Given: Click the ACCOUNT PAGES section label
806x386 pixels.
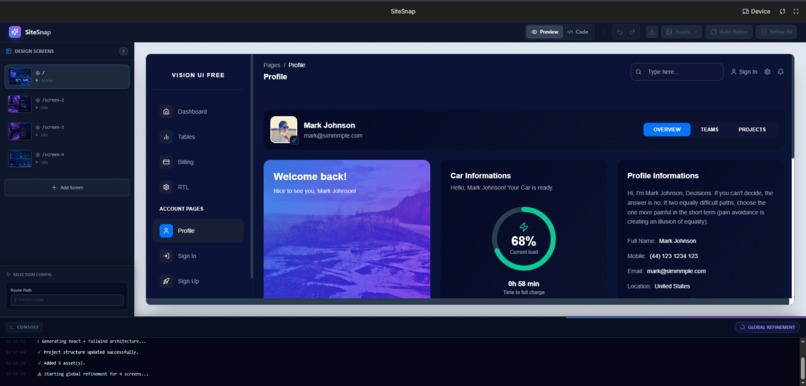Looking at the screenshot, I should click(x=181, y=209).
